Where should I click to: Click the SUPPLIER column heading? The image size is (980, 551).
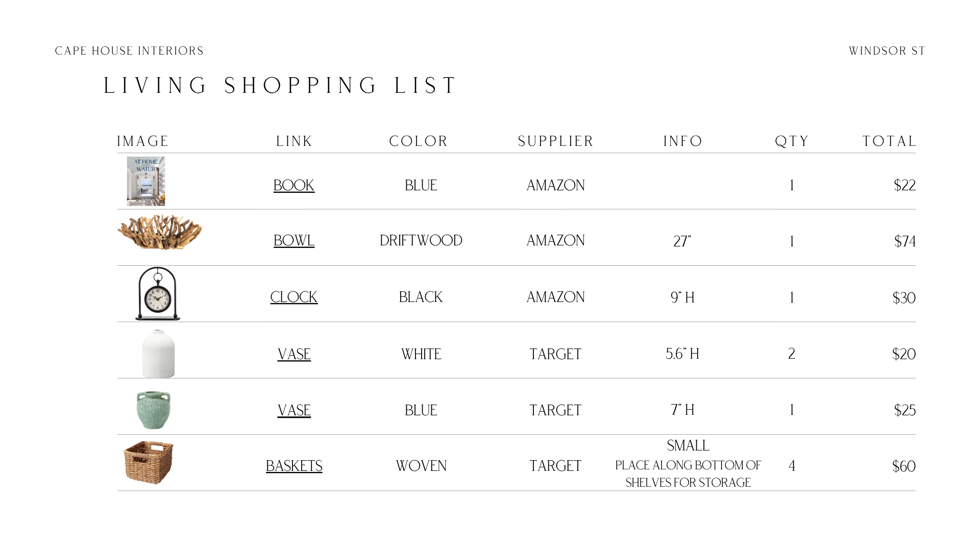tap(556, 141)
